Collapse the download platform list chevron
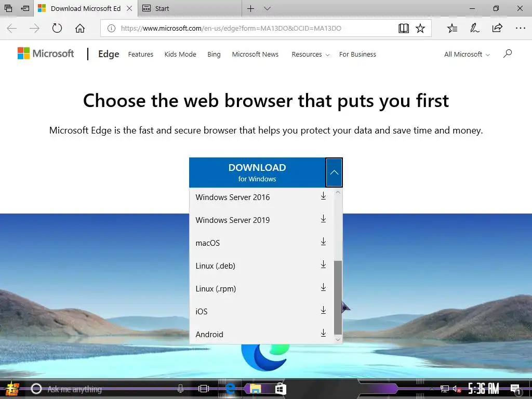 click(x=334, y=172)
